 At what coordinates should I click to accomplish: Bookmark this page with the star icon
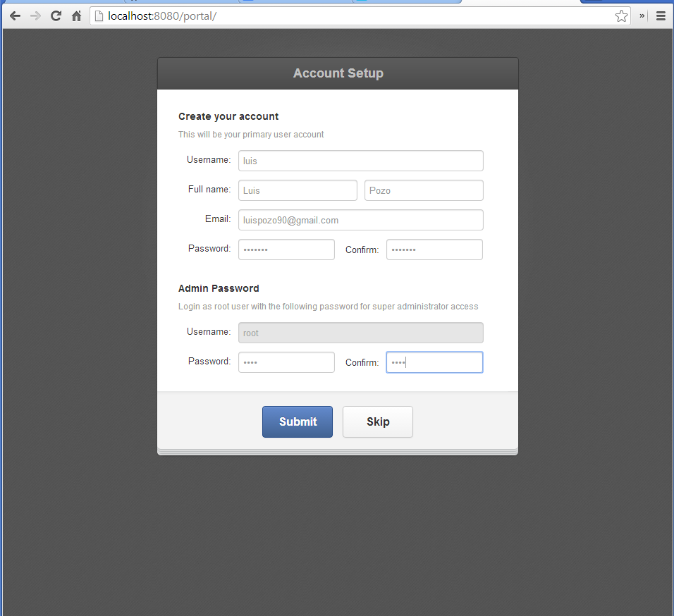620,16
